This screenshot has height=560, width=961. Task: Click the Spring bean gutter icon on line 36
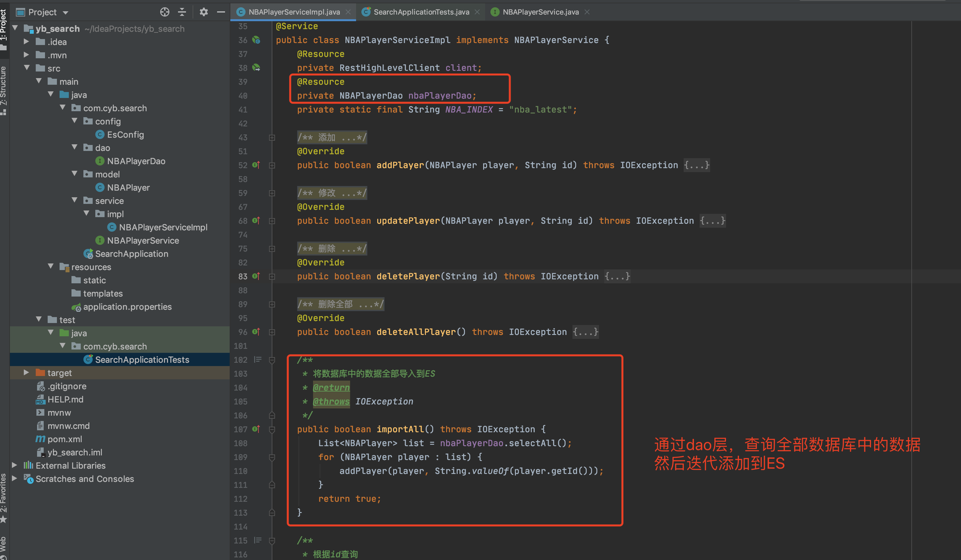pos(256,40)
